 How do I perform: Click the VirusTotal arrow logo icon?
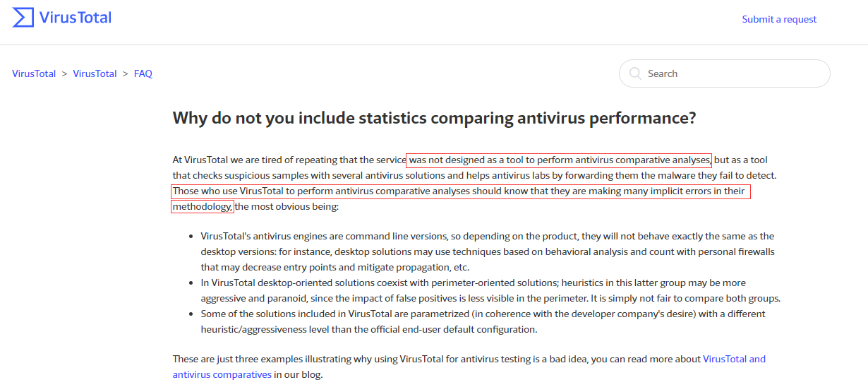pos(23,18)
